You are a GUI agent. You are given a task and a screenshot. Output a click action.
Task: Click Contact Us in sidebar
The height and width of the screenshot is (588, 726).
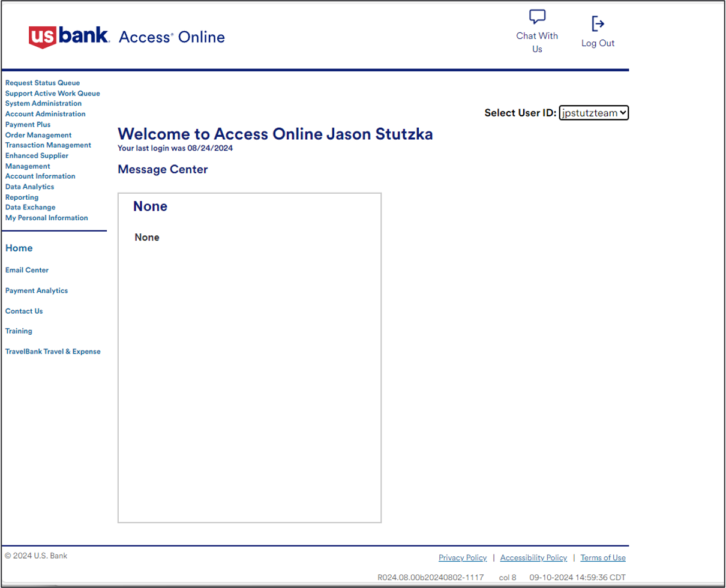point(24,311)
